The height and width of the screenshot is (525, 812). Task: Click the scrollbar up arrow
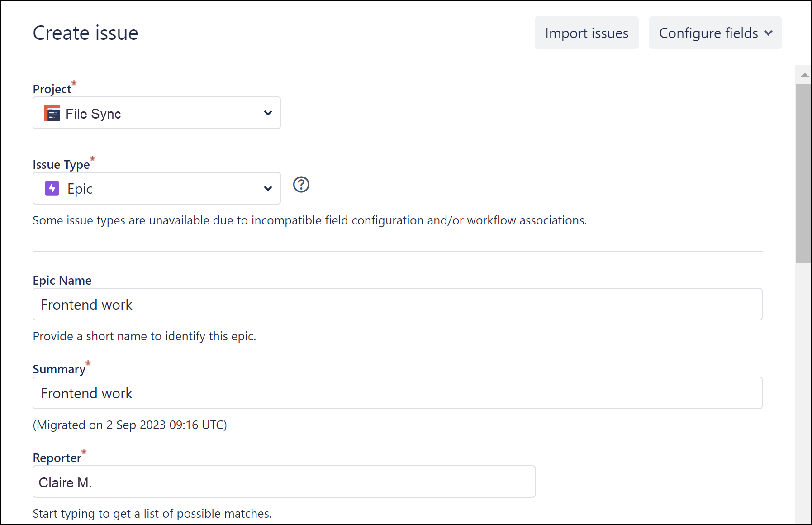(x=804, y=75)
